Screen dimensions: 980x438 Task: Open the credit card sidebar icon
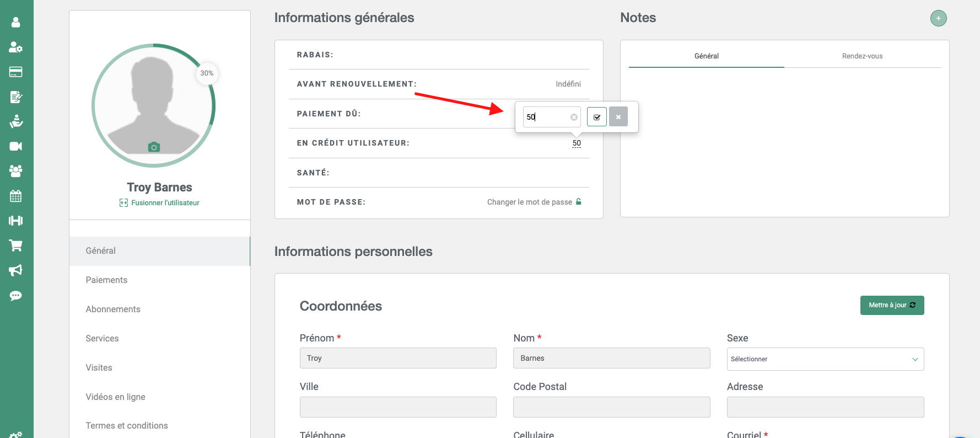click(x=15, y=72)
